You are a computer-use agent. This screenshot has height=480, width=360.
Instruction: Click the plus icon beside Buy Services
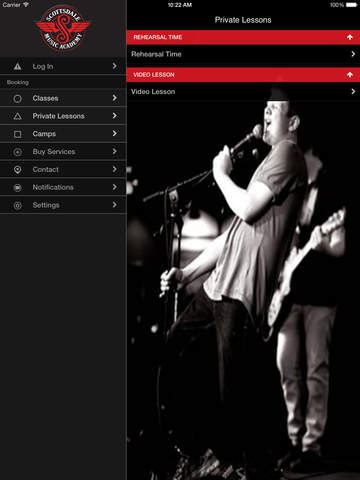click(x=18, y=152)
